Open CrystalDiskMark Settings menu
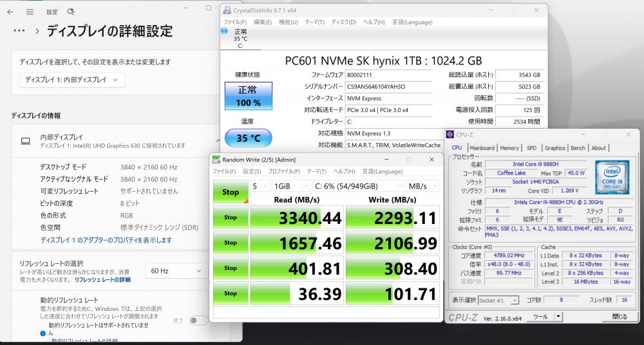This screenshot has width=644, height=345. (x=252, y=172)
